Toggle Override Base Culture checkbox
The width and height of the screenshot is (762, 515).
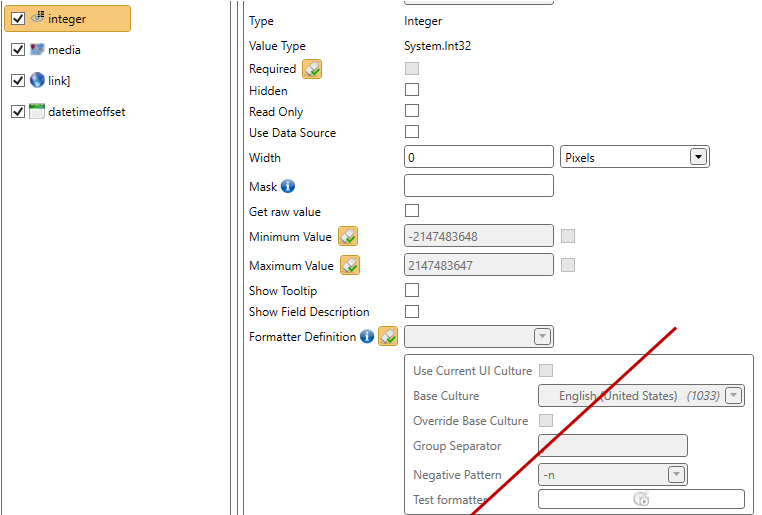(546, 420)
